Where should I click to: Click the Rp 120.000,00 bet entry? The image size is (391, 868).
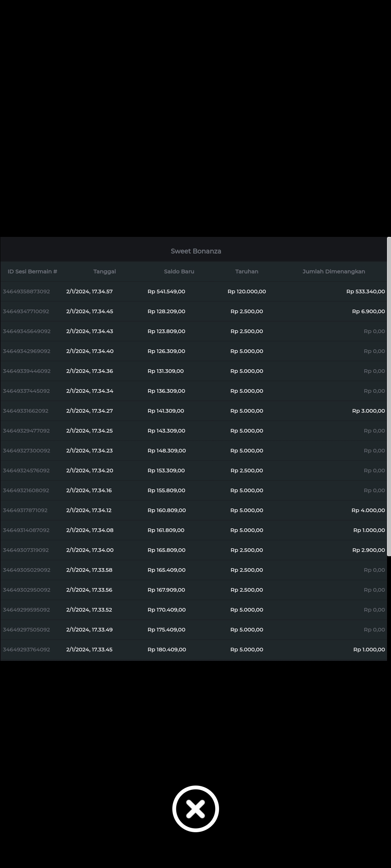[x=247, y=292]
